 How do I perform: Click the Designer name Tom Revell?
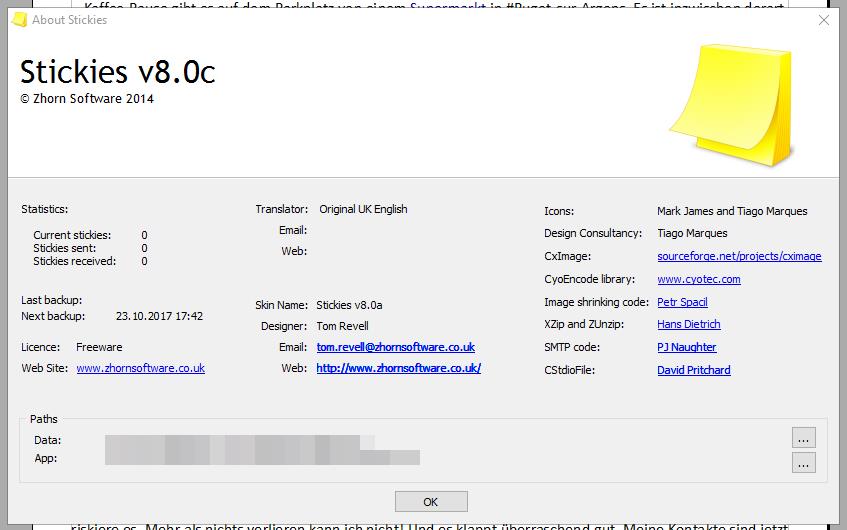click(342, 326)
